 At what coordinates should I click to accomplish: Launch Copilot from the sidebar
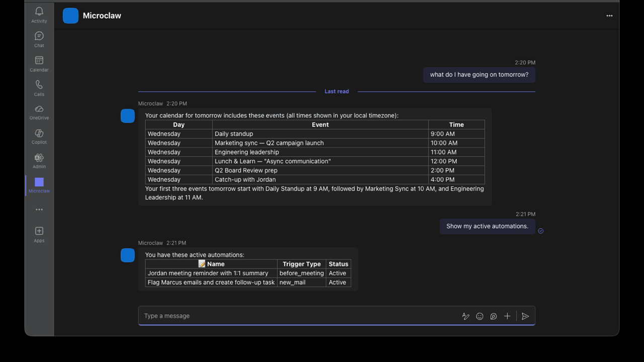point(39,136)
